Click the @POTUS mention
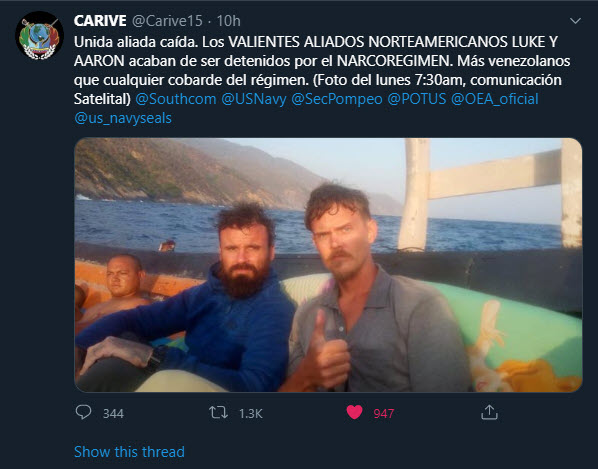The image size is (598, 469). point(416,99)
